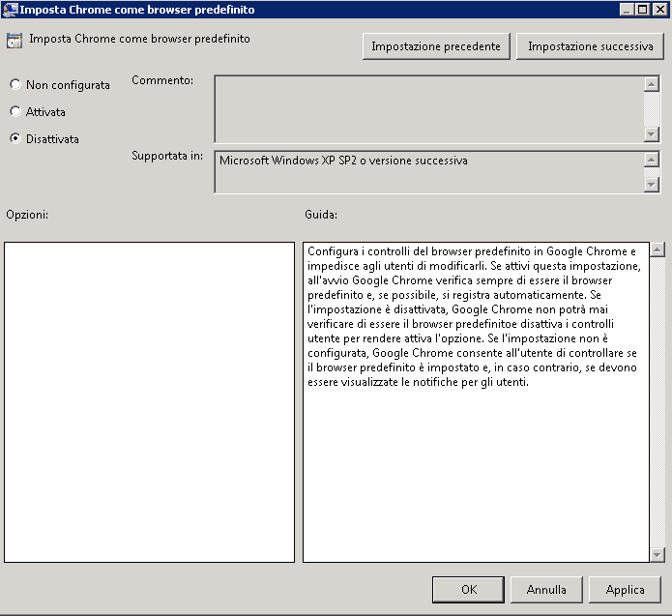Click the Supportata in scroll down arrow
Viewport: 672px width, 616px height.
point(652,185)
